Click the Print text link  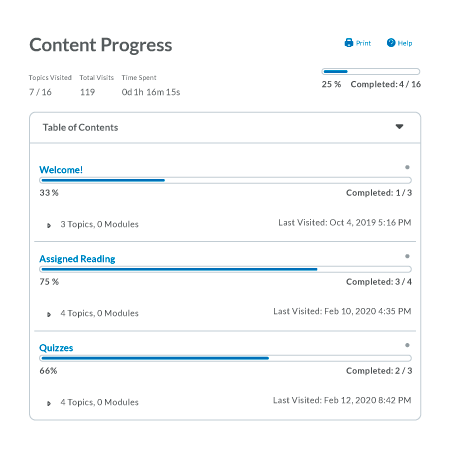[363, 43]
